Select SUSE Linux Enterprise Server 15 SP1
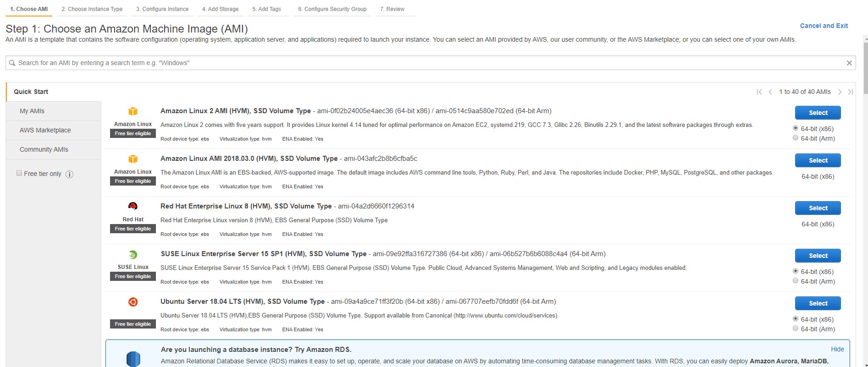 [x=818, y=256]
